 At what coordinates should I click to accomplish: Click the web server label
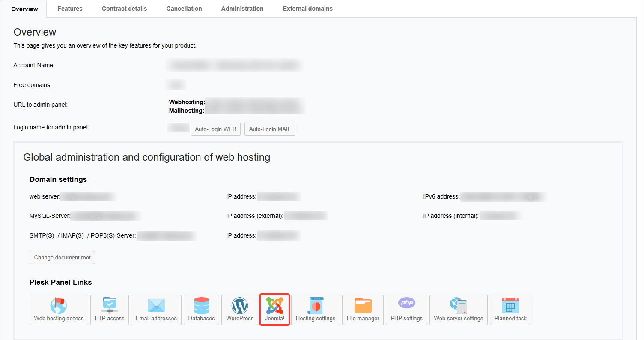[x=45, y=197]
